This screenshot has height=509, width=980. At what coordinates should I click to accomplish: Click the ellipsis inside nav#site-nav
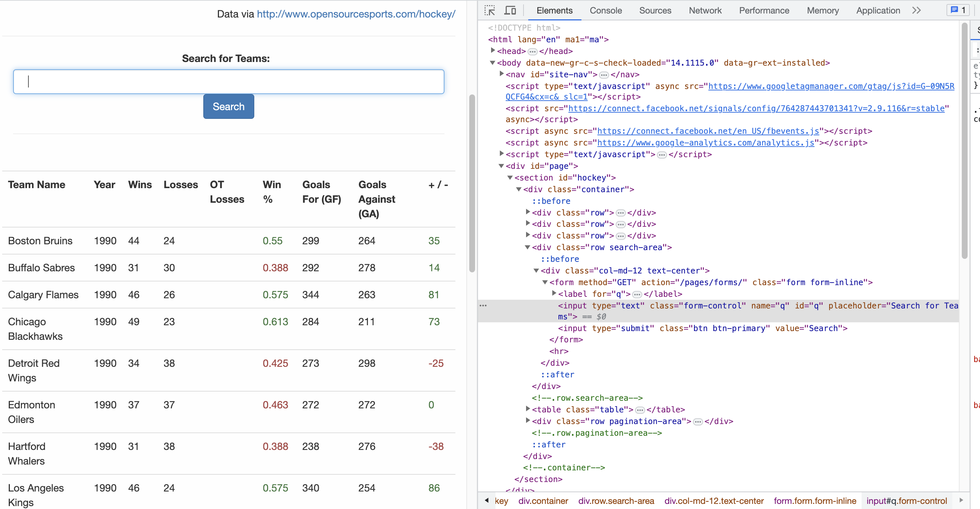coord(604,75)
